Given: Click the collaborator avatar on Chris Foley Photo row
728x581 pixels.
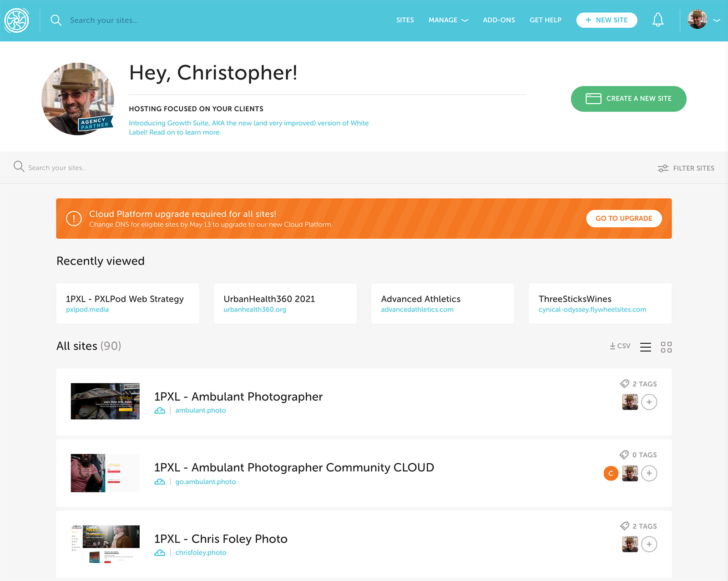Looking at the screenshot, I should (630, 544).
